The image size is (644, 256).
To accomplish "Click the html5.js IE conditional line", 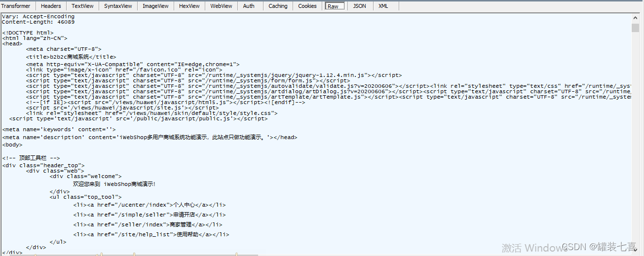I will [165, 102].
